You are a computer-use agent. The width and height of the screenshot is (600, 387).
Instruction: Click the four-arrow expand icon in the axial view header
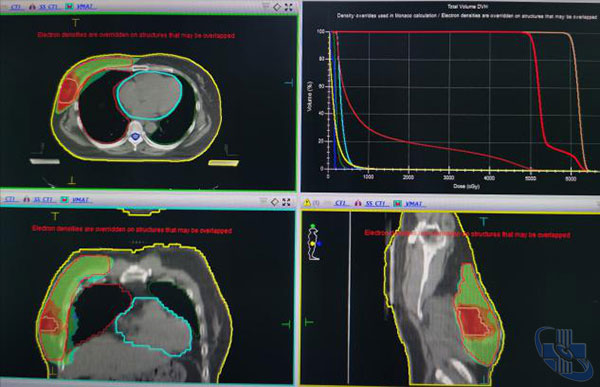(x=289, y=7)
